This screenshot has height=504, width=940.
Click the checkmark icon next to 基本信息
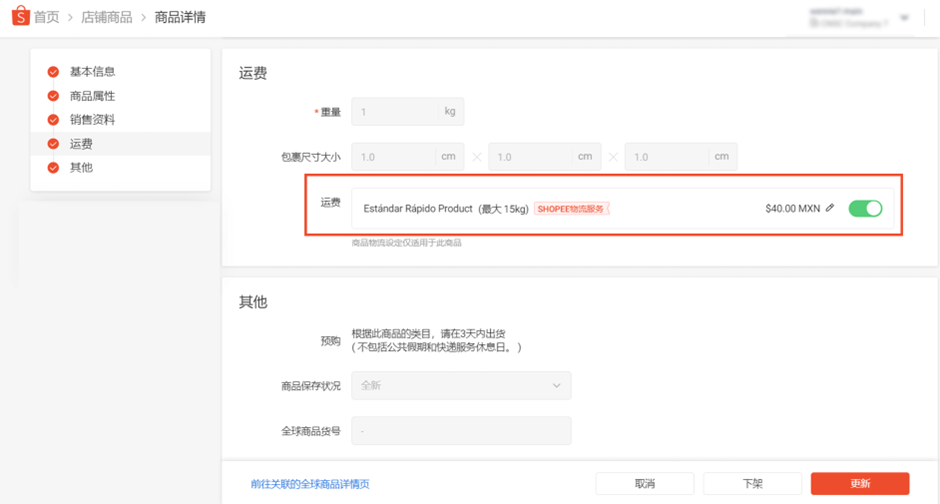click(53, 72)
